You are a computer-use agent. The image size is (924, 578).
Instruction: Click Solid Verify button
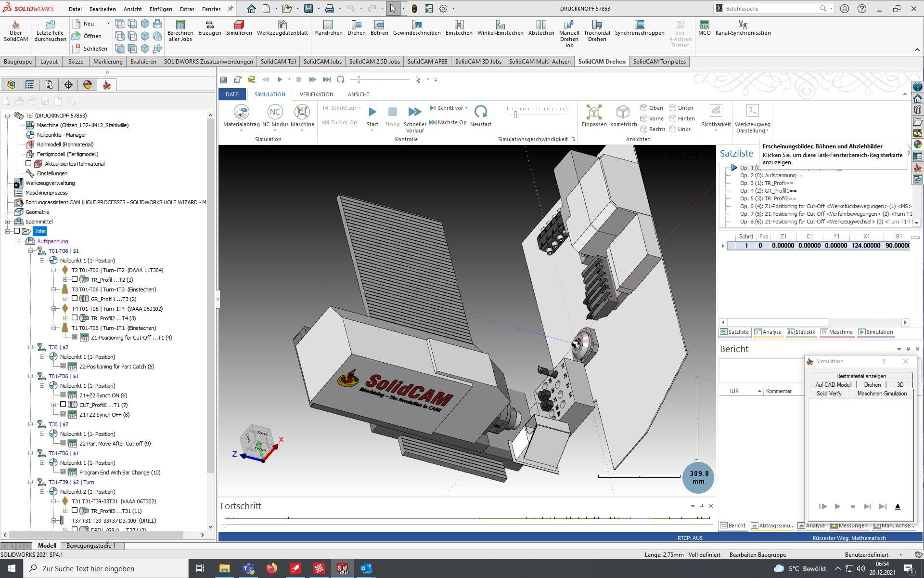(x=829, y=394)
